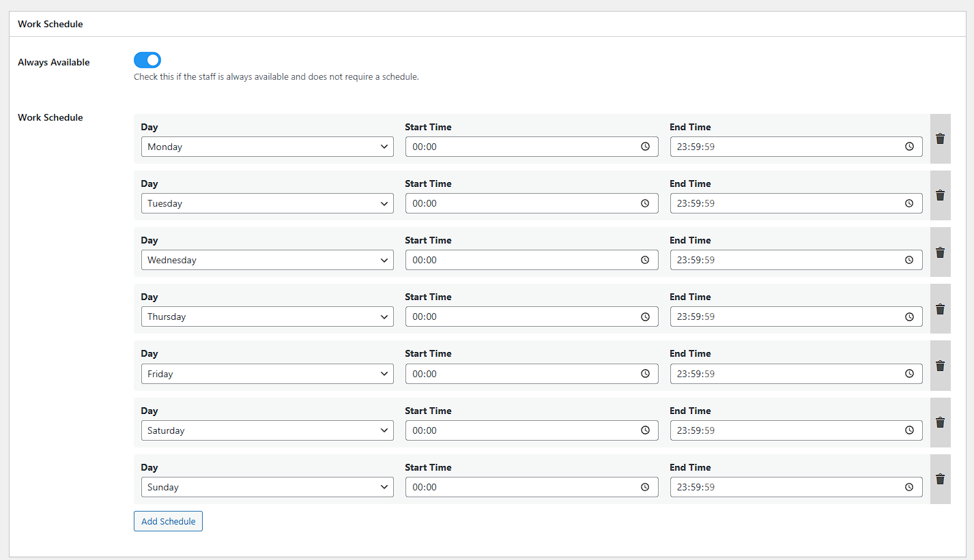
Task: Click clock icon in Wednesday End Time
Action: [x=909, y=260]
